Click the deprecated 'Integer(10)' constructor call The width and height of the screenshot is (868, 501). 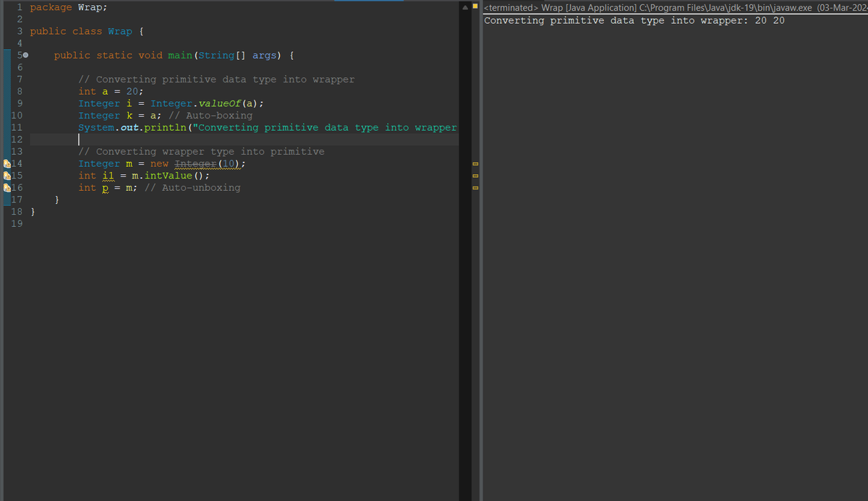208,164
